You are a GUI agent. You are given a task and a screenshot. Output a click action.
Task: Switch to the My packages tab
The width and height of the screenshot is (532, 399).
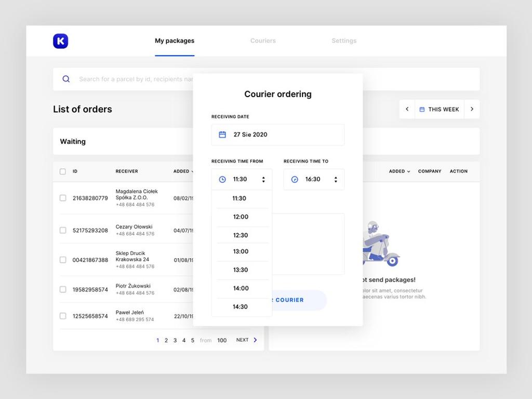coord(175,41)
